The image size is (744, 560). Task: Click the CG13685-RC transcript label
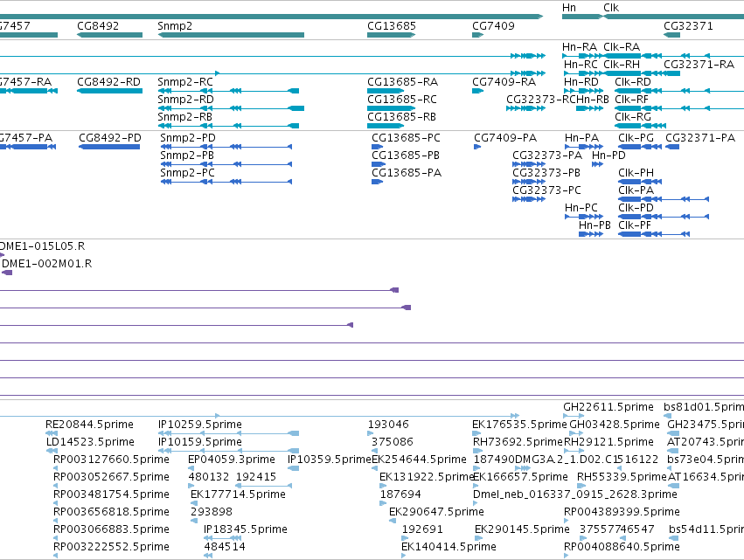[x=402, y=99]
